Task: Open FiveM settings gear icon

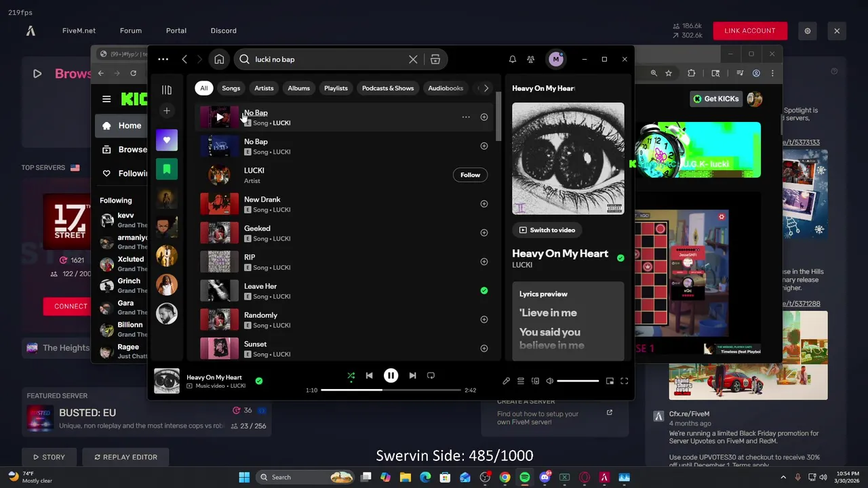Action: point(808,30)
